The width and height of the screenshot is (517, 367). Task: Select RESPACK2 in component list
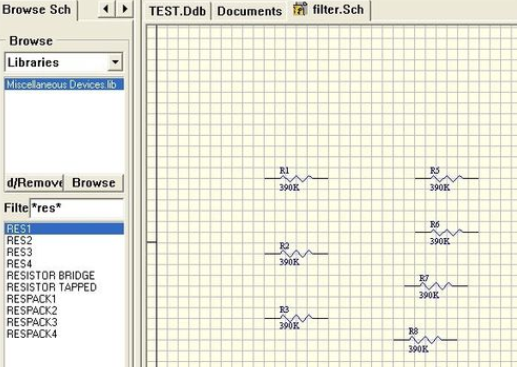[x=64, y=310]
